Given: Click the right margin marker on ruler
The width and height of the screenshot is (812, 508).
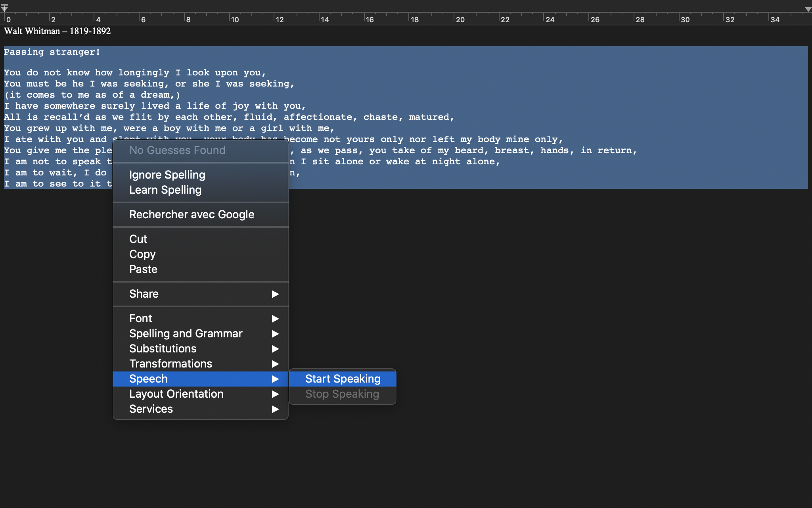Looking at the screenshot, I should (x=808, y=9).
